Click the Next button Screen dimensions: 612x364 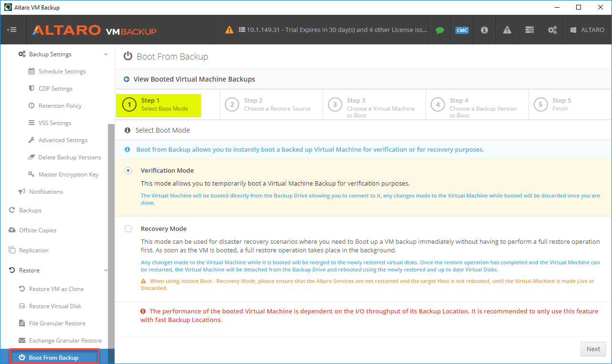[593, 349]
